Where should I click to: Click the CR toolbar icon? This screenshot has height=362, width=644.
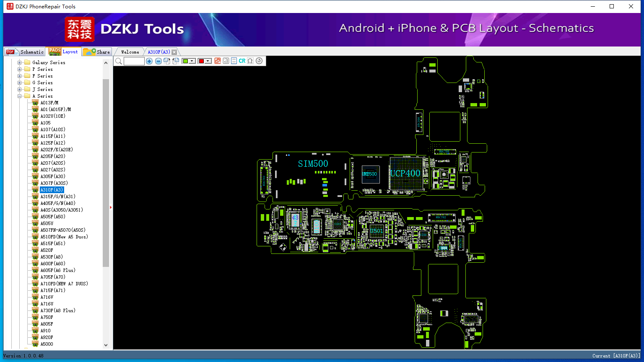pos(242,61)
